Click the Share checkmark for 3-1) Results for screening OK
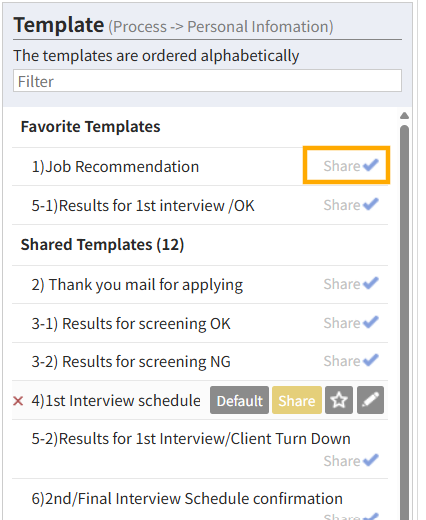 pos(351,323)
